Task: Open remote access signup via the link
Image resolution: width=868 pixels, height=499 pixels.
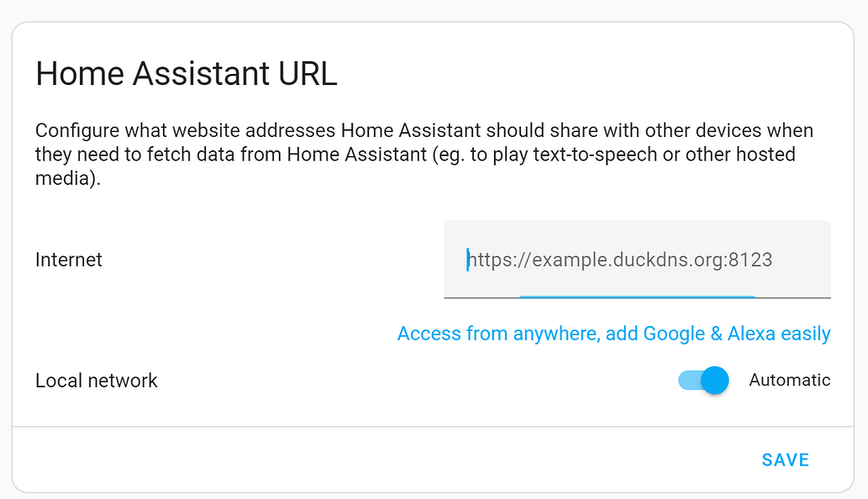Action: pos(613,334)
